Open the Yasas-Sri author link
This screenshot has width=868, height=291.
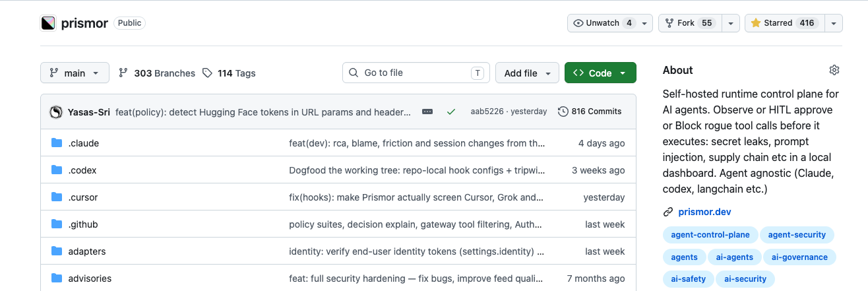click(89, 112)
